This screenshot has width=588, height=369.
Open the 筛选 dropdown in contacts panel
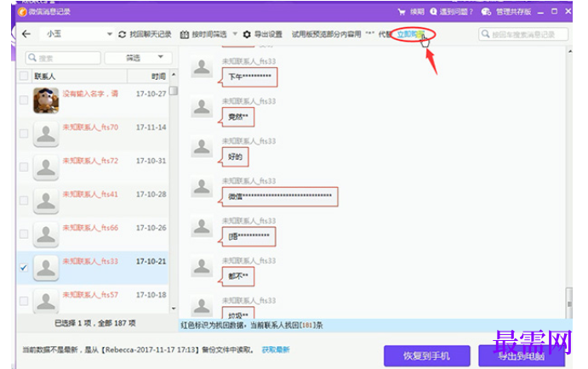(x=138, y=58)
